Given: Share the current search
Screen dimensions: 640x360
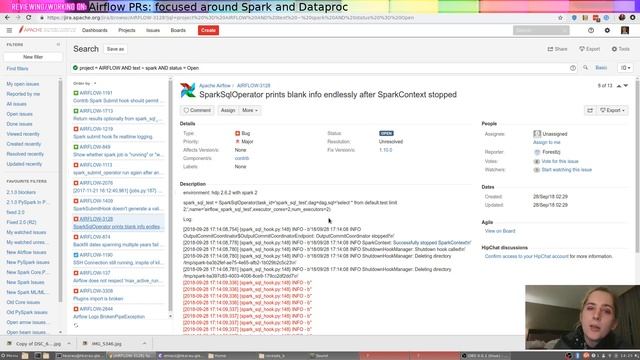Looking at the screenshot, I should pyautogui.click(x=558, y=49).
